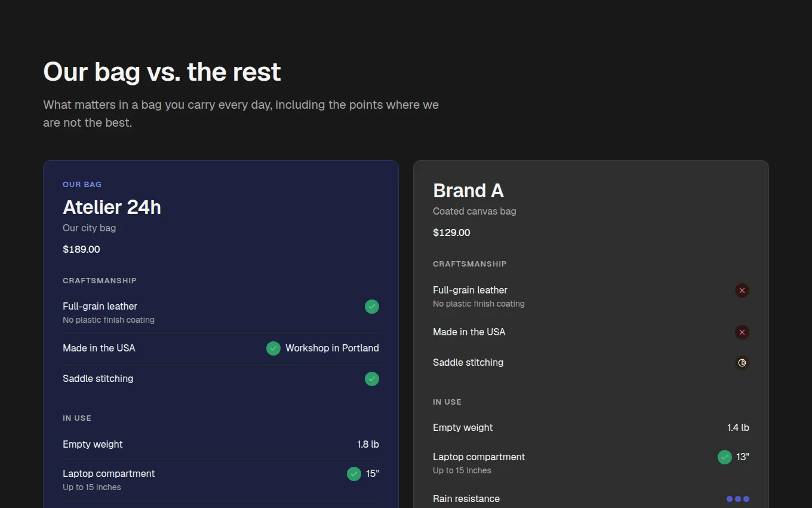Screen dimensions: 812x508
Task: Select the Atelier 24h product title
Action: coord(112,207)
